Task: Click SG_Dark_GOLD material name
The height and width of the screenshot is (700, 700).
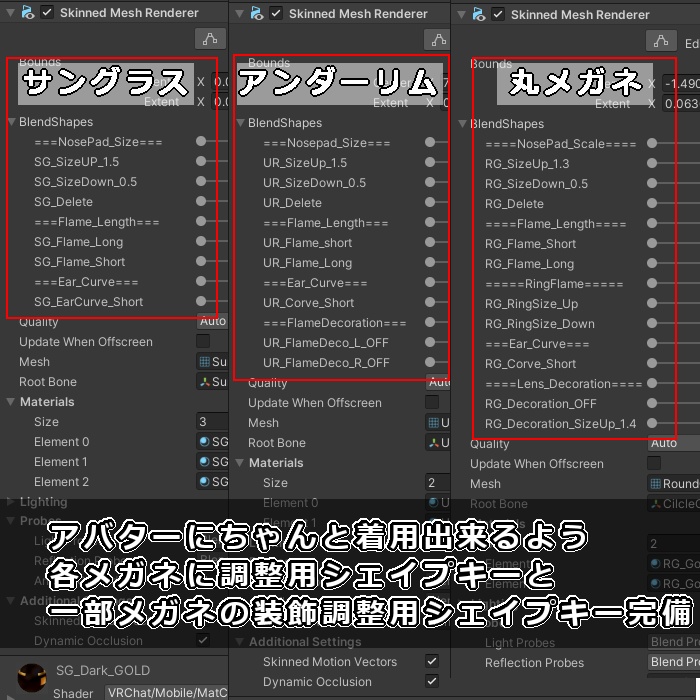Action: (x=103, y=670)
